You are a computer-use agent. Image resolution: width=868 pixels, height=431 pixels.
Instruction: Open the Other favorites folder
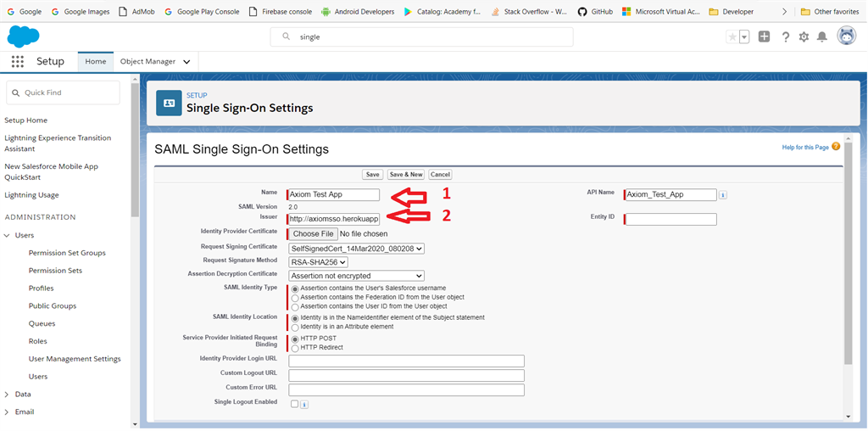[830, 11]
